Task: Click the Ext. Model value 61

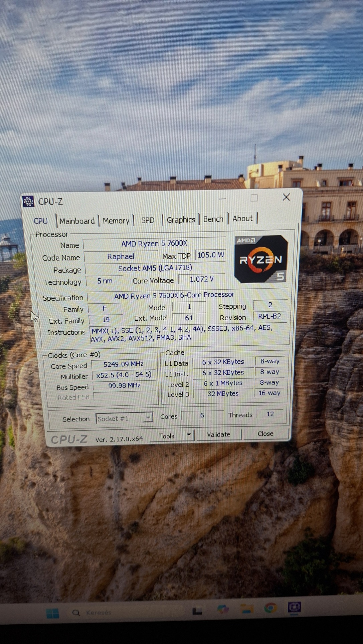Action: click(189, 318)
